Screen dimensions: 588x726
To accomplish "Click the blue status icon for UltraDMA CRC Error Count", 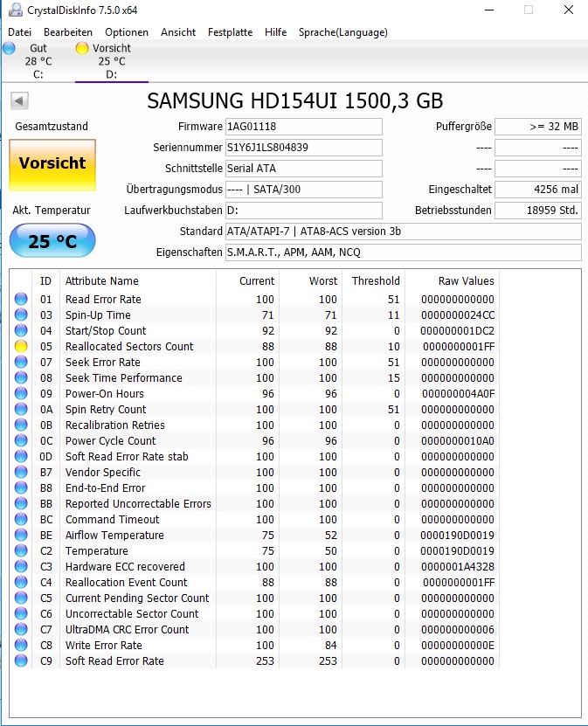I will pos(21,629).
